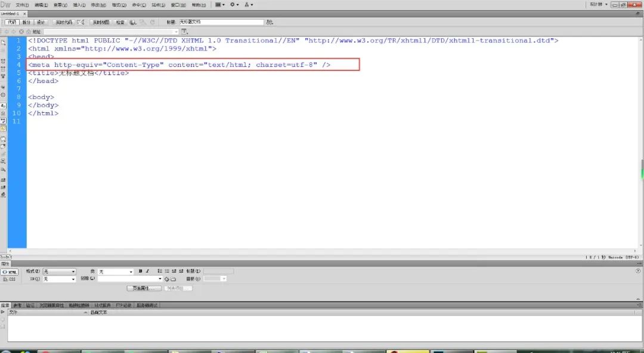Open the 类 (Class) dropdown in Properties

[115, 271]
